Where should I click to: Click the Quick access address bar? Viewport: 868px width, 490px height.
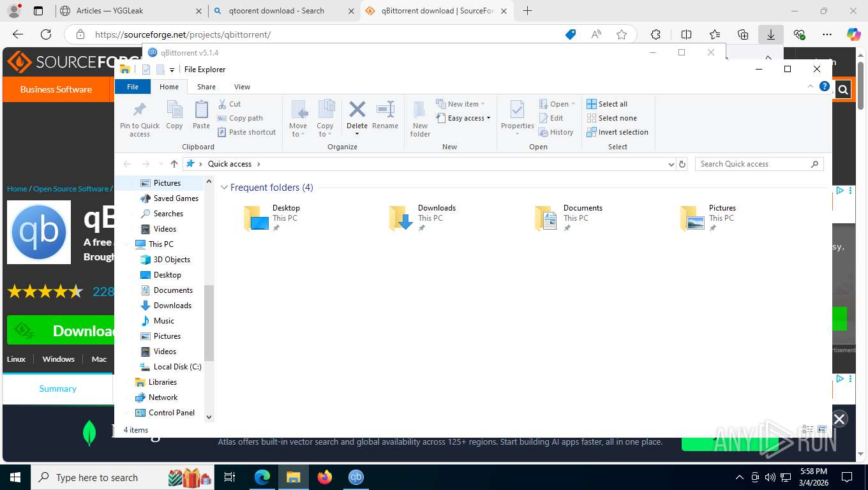[424, 164]
